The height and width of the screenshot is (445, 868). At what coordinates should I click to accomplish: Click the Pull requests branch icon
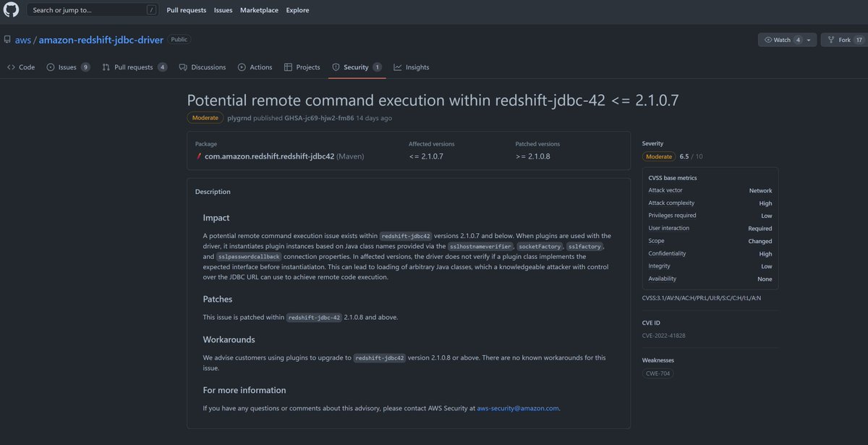coord(106,67)
